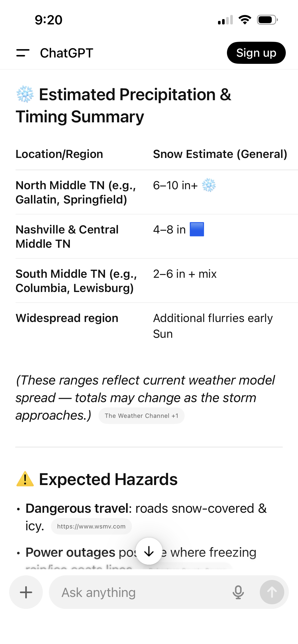Viewport: 298px width, 644px height.
Task: Tap the blue square next to 4–8 in
Action: [x=197, y=229]
